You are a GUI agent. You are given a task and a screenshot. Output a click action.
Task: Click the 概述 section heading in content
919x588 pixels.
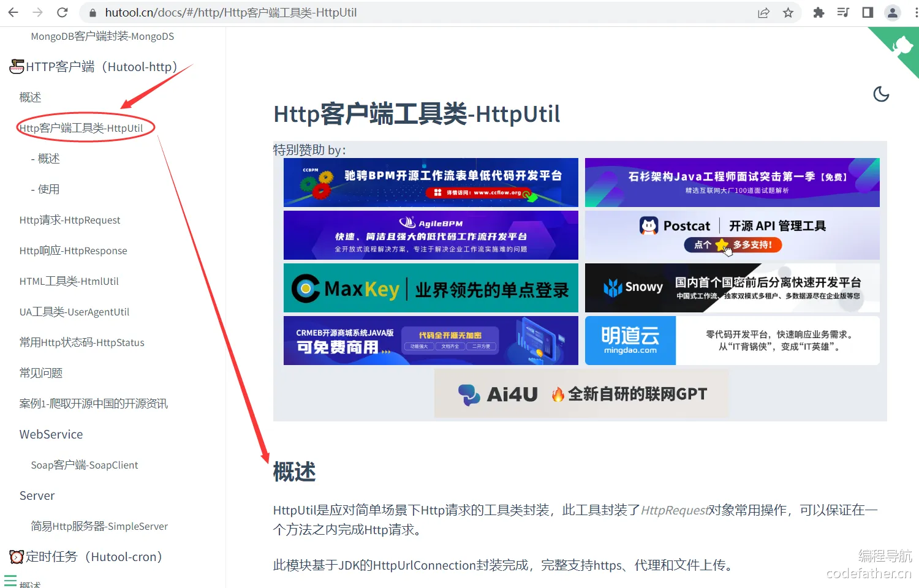pos(295,472)
